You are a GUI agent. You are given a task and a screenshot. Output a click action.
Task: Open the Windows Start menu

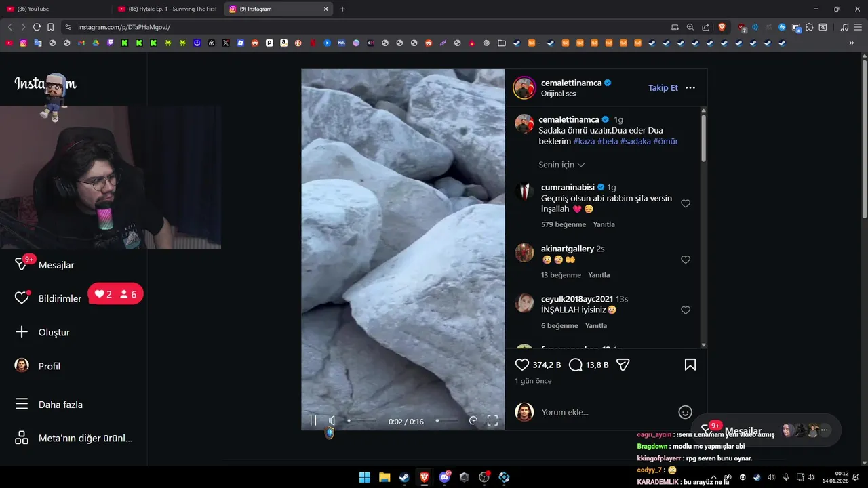click(364, 477)
